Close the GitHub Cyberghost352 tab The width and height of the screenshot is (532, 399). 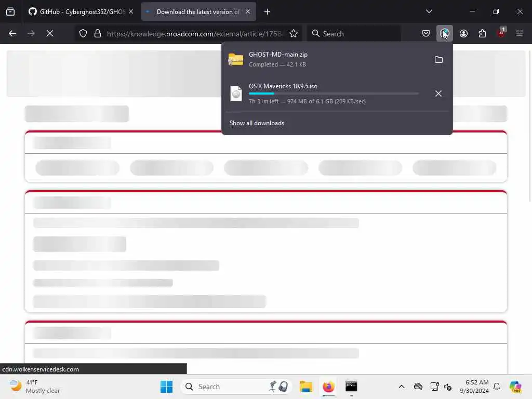pos(131,11)
